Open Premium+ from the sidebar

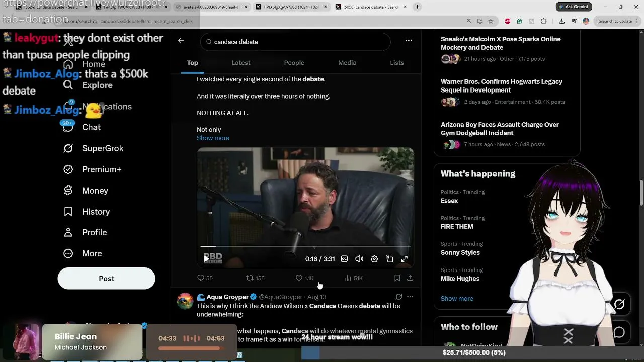92,169
